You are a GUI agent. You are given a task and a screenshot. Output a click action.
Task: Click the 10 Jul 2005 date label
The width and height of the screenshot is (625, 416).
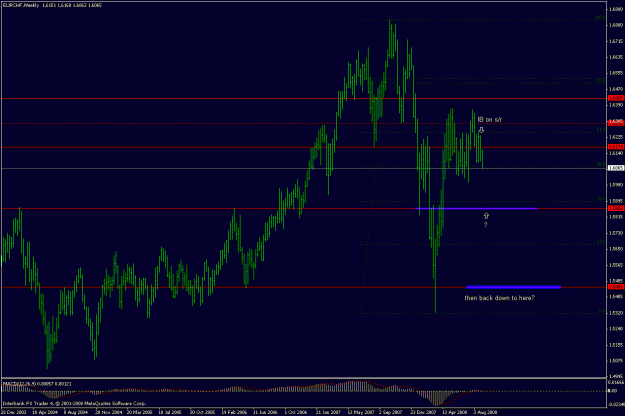(170, 412)
